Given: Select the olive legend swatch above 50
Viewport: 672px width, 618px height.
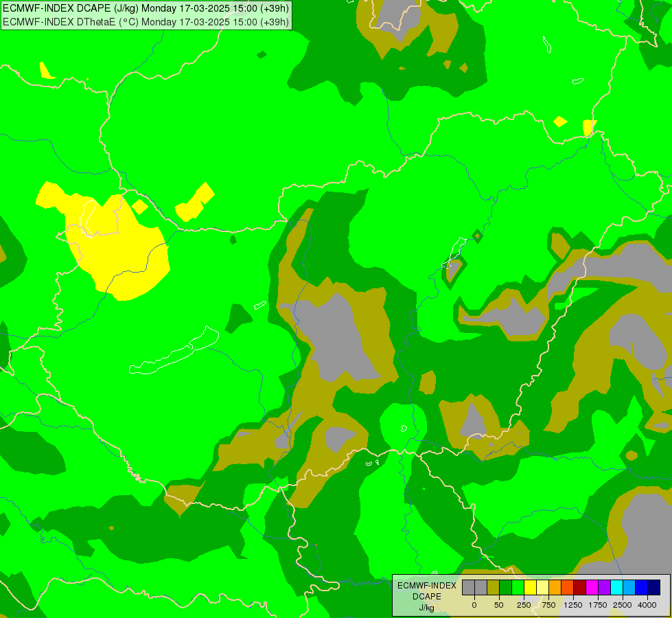Looking at the screenshot, I should pos(494,588).
